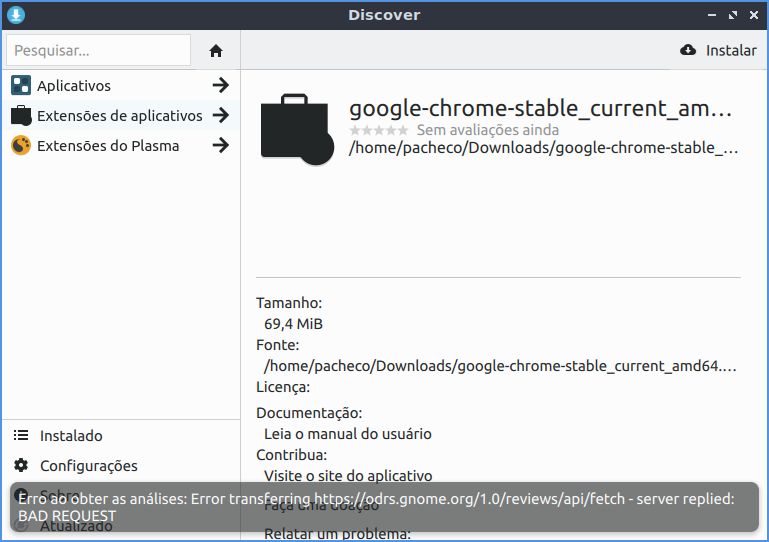
Task: Click the google-chrome-stable_current package title
Action: point(540,108)
